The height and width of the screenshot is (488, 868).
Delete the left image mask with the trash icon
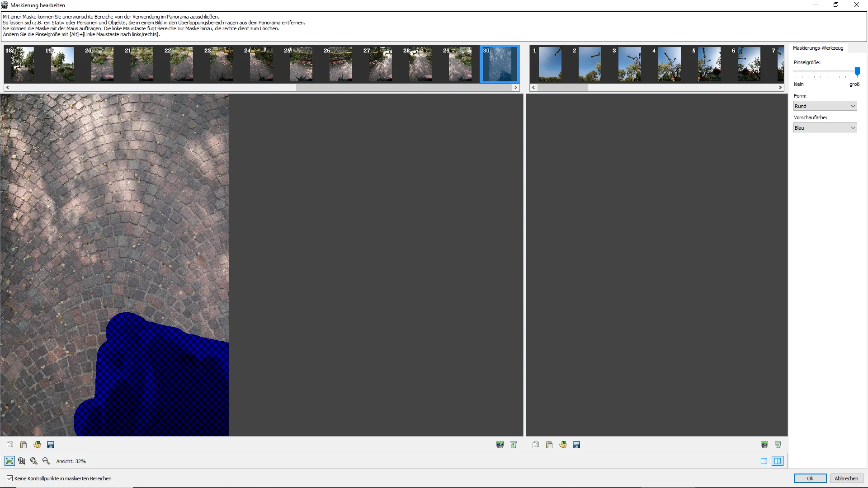point(514,445)
